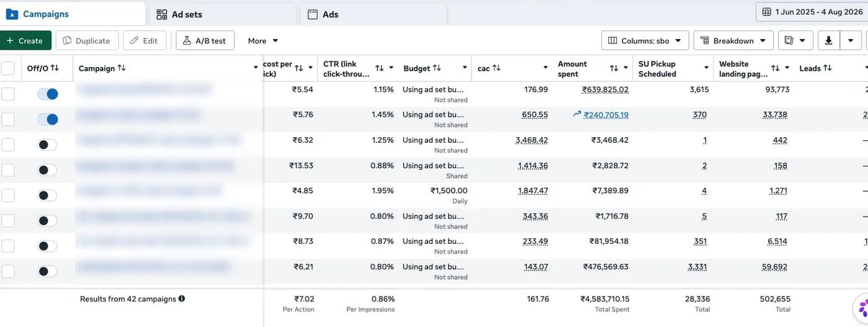Click the reports icon beside Breakdown
Viewport: 868px width, 327px height.
pos(789,40)
